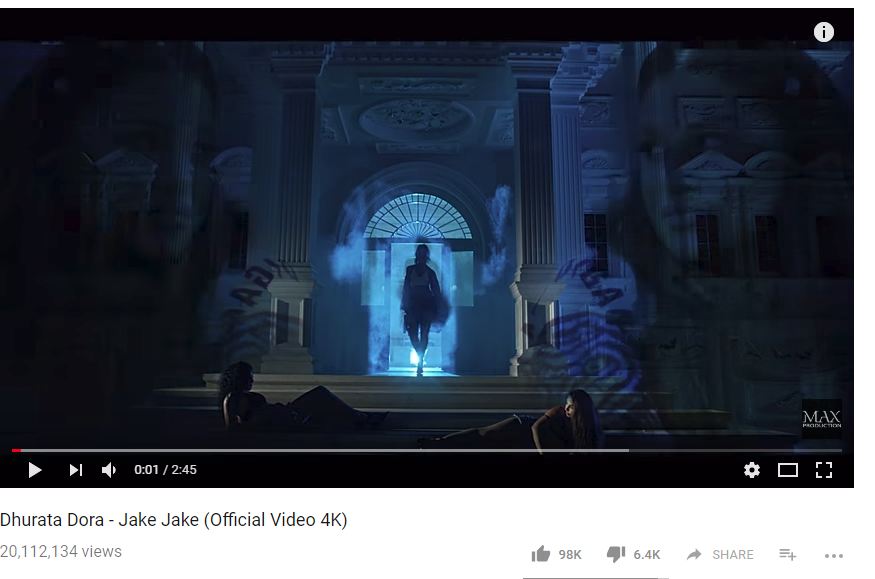Click the video title text
The width and height of the screenshot is (875, 579).
click(174, 520)
